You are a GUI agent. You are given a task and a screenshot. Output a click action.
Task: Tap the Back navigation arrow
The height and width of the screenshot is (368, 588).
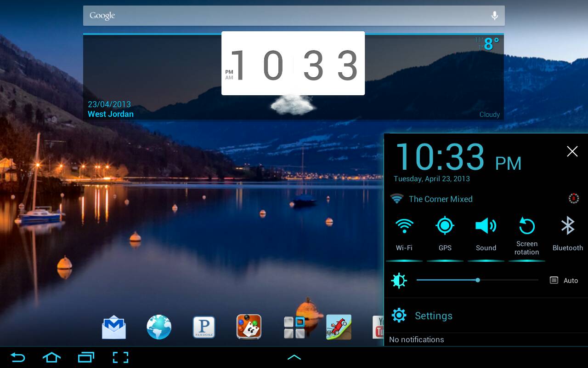17,357
